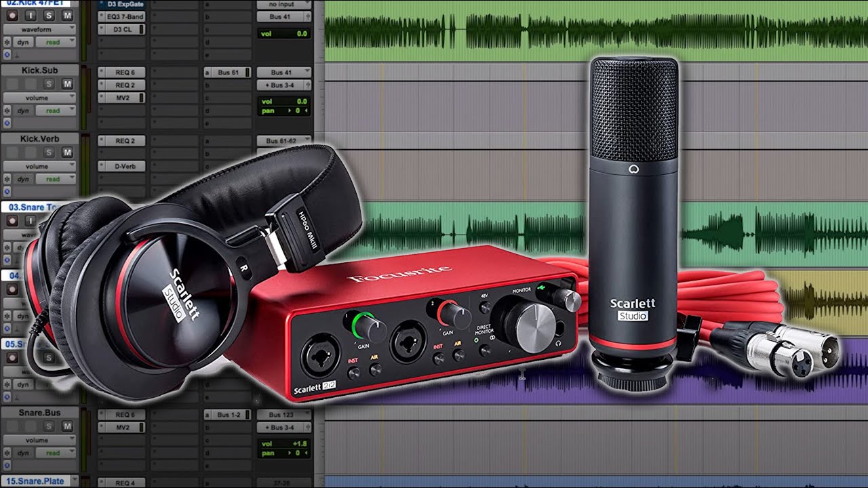Mute the Snare.Bus track
This screenshot has height=488, width=868.
67,426
